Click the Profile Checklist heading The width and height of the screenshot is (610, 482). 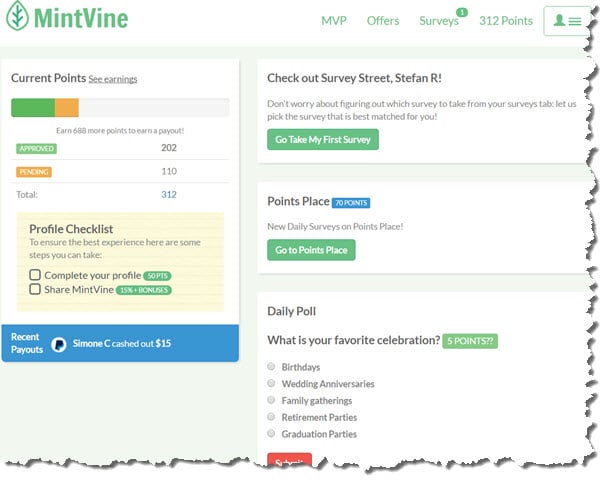tap(71, 229)
